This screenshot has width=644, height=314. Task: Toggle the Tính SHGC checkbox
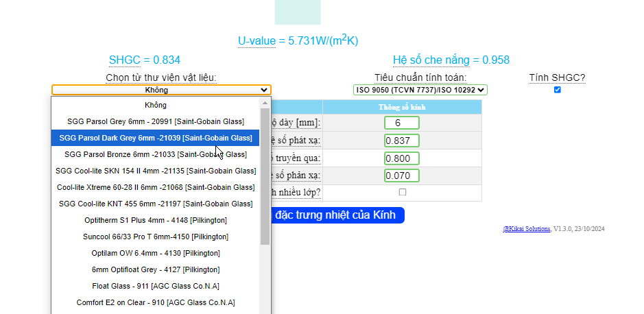[558, 90]
